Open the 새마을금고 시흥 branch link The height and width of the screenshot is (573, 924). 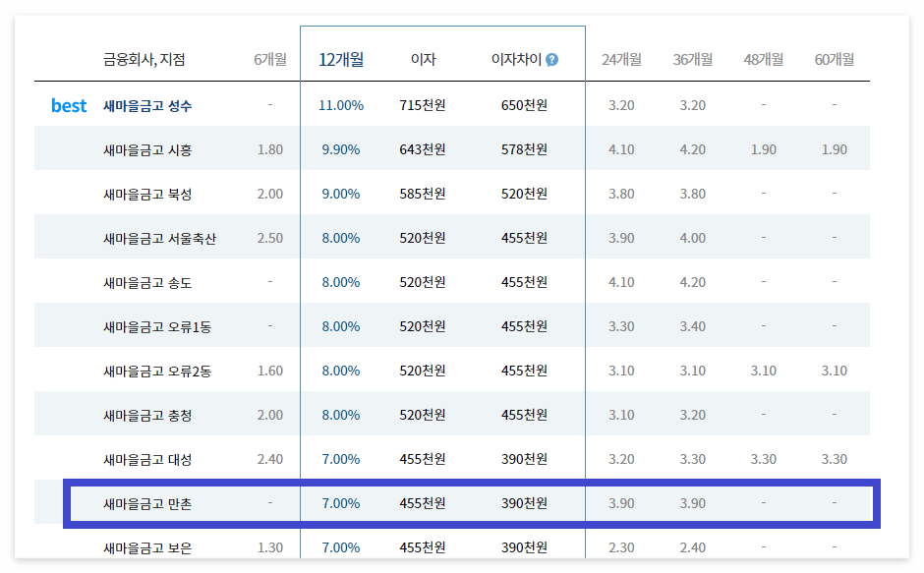pos(147,149)
